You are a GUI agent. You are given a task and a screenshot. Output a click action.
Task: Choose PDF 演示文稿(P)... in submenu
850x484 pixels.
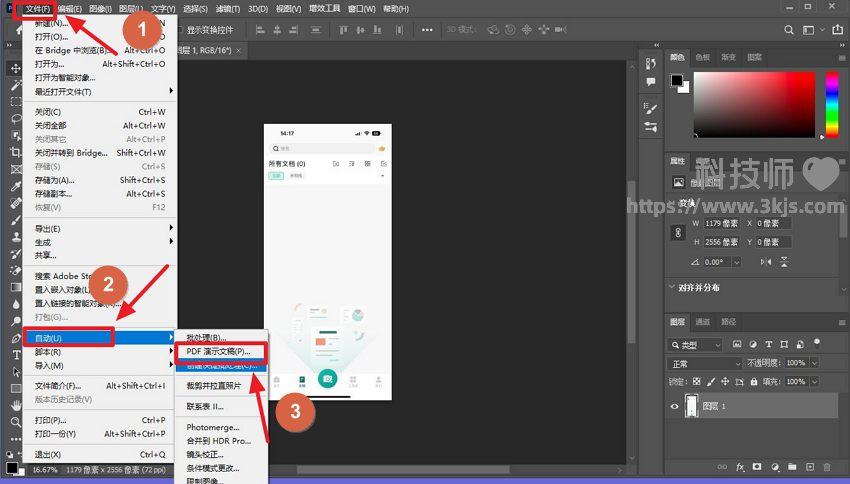pos(221,352)
